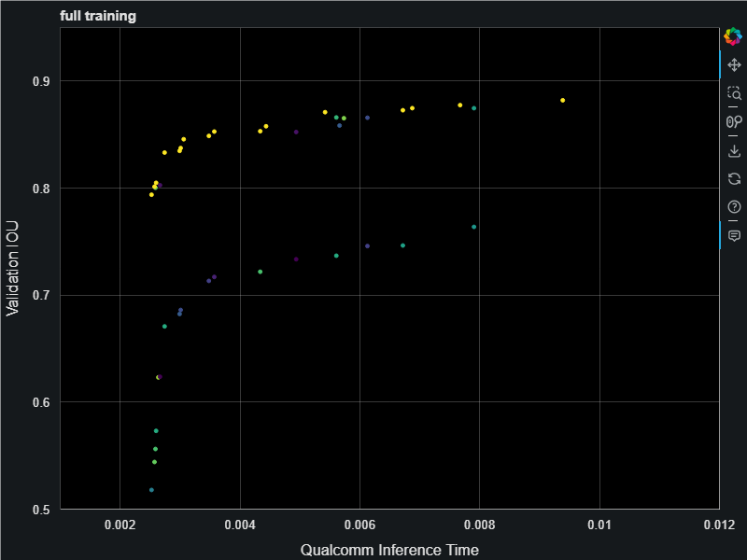Select rightmost teal point in lower series
This screenshot has width=747, height=560.
(x=474, y=227)
